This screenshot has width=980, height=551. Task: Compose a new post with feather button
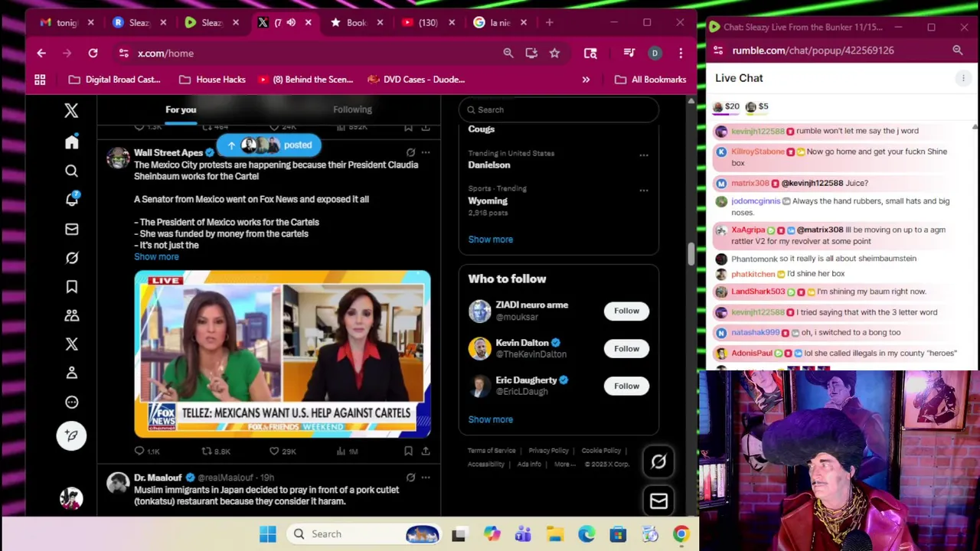coord(71,435)
